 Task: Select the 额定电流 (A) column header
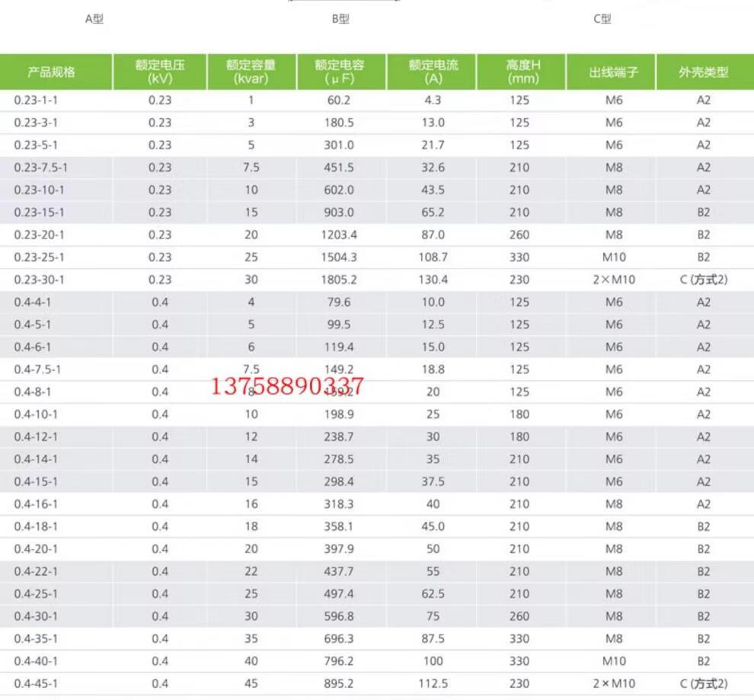[433, 72]
